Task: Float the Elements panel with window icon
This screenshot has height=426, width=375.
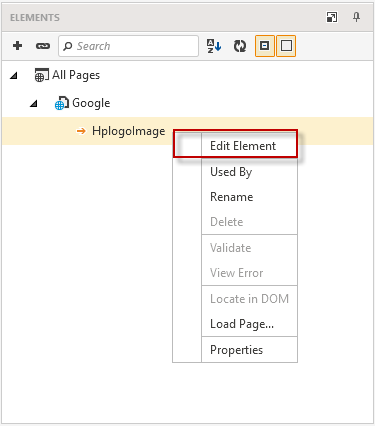Action: tap(332, 17)
